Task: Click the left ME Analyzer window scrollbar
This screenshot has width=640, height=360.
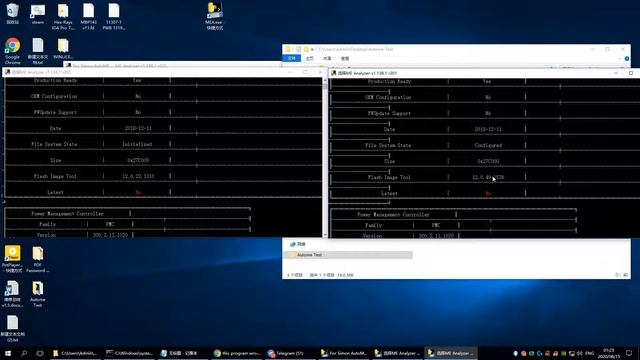Action: 325,157
